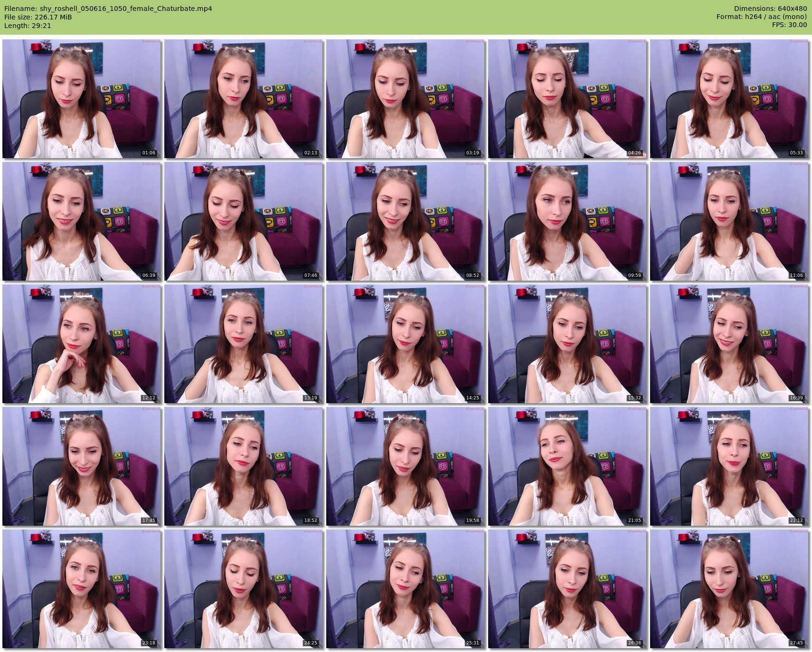Select the frame at timestamp 15:32
This screenshot has width=812, height=652.
tap(567, 344)
